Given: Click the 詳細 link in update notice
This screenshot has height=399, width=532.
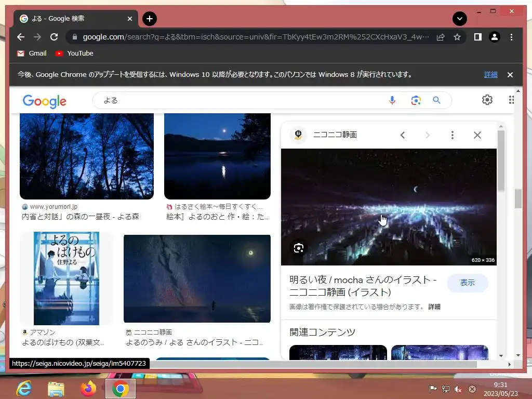Looking at the screenshot, I should (x=490, y=75).
